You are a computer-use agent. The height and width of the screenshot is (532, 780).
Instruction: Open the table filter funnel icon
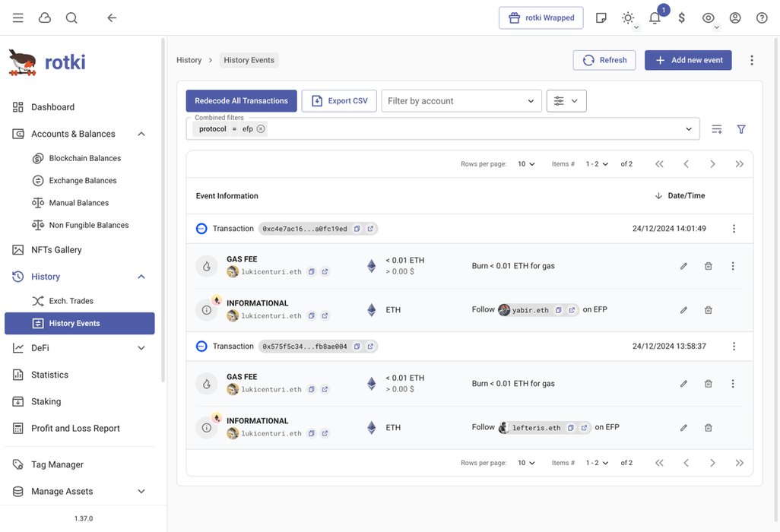(x=741, y=129)
